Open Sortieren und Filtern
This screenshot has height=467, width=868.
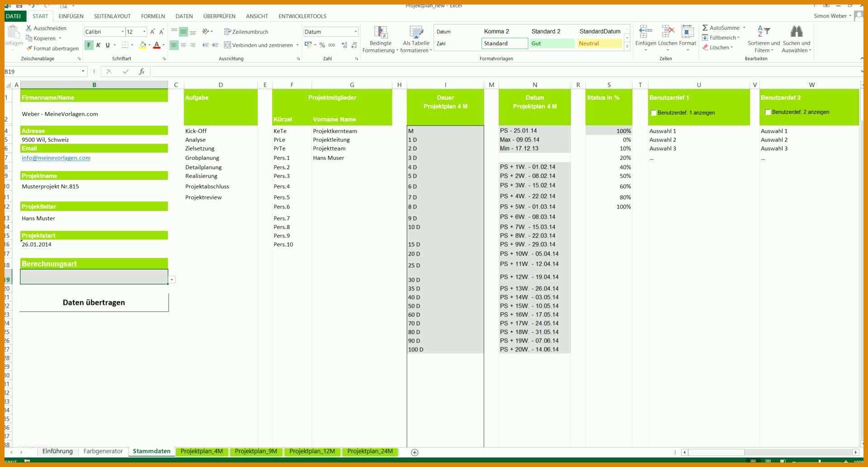click(764, 39)
